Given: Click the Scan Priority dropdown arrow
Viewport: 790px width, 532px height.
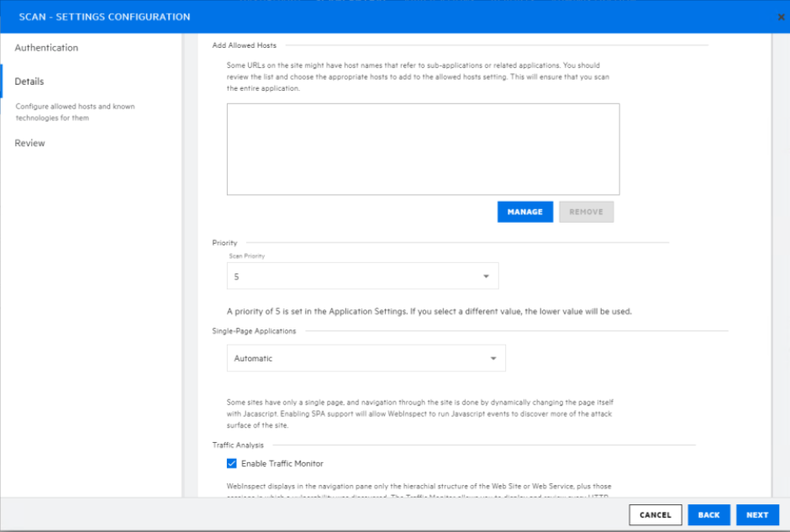Looking at the screenshot, I should [x=486, y=277].
